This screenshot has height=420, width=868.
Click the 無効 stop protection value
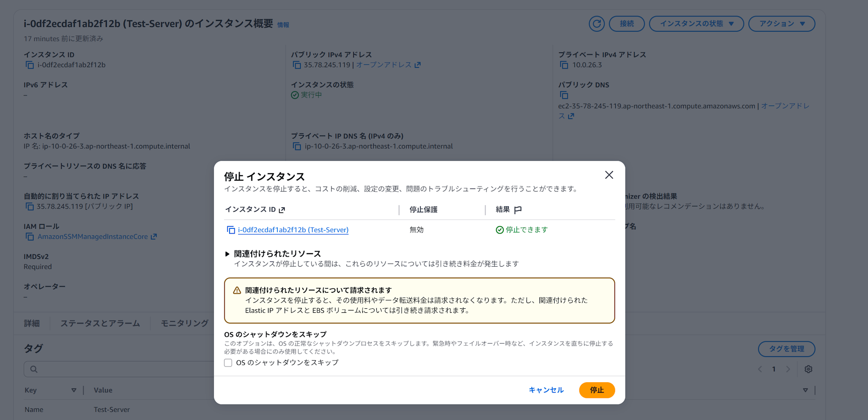416,230
